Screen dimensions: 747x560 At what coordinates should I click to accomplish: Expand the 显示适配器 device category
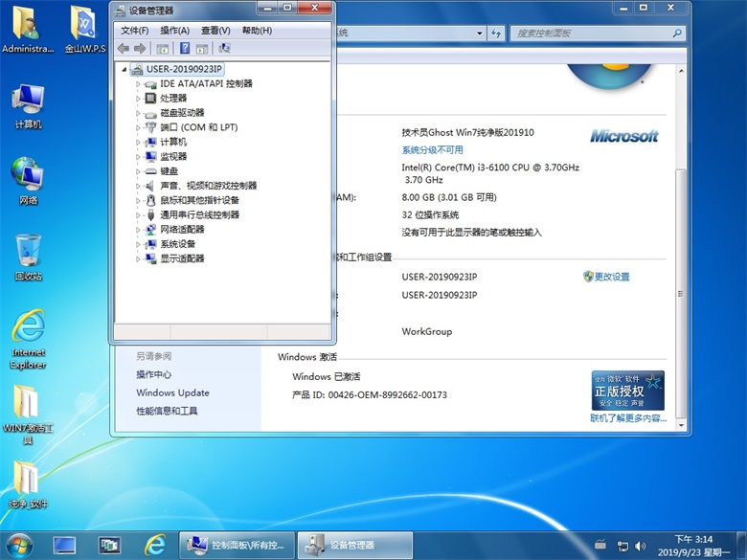pyautogui.click(x=138, y=258)
